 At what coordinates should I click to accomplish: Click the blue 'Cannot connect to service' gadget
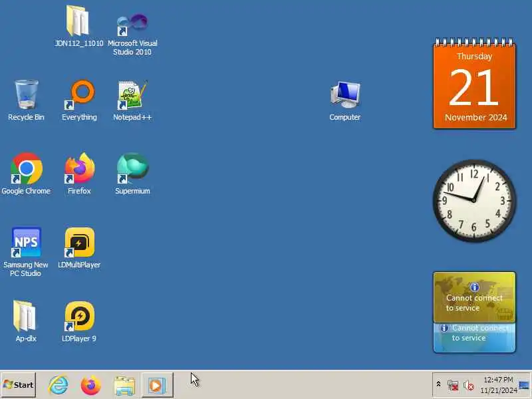tap(474, 338)
